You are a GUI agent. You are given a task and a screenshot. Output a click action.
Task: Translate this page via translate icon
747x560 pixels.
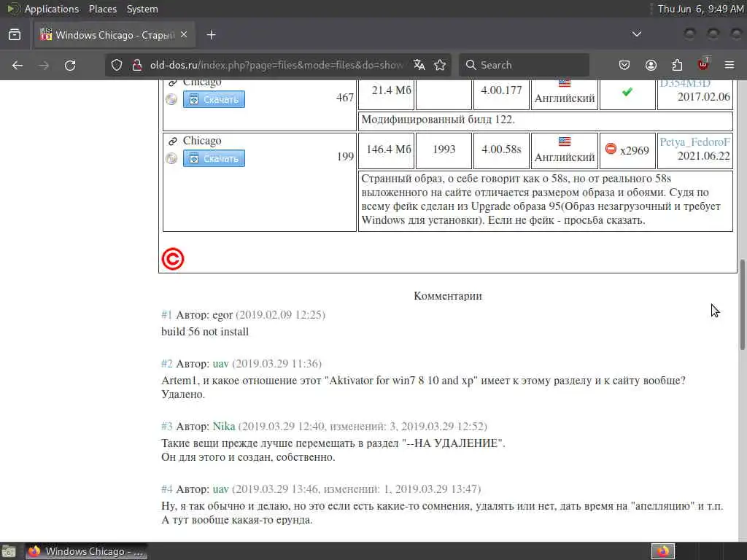pyautogui.click(x=419, y=65)
